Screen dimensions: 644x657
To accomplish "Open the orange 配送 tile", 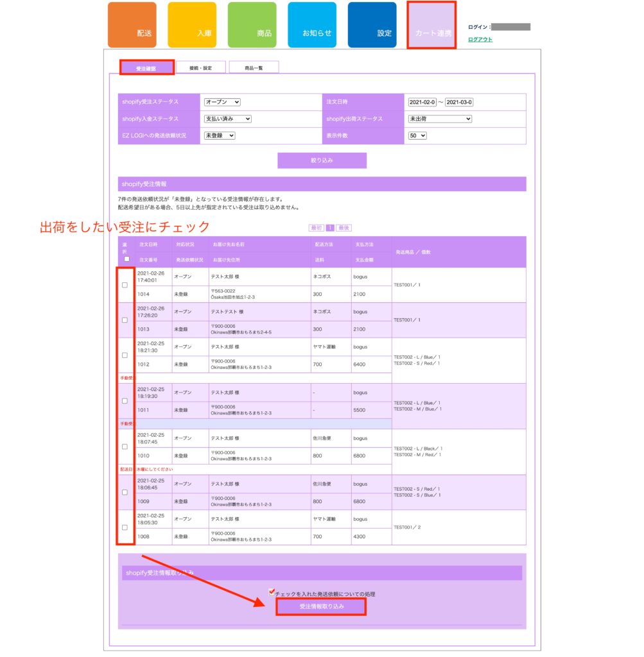I will pos(132,25).
